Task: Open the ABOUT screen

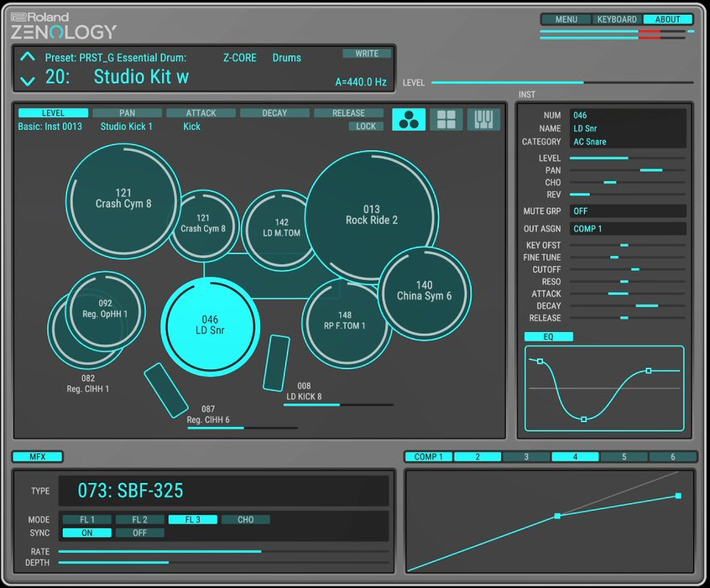Action: (x=667, y=19)
